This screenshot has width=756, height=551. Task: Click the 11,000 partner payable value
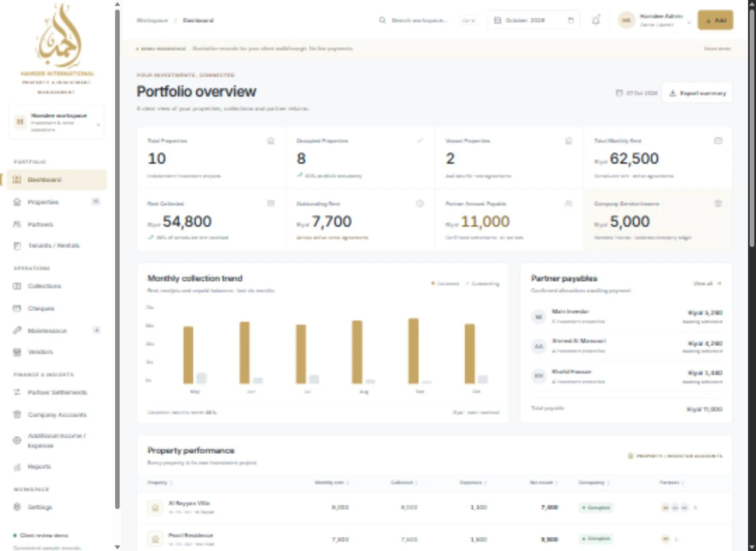point(485,221)
